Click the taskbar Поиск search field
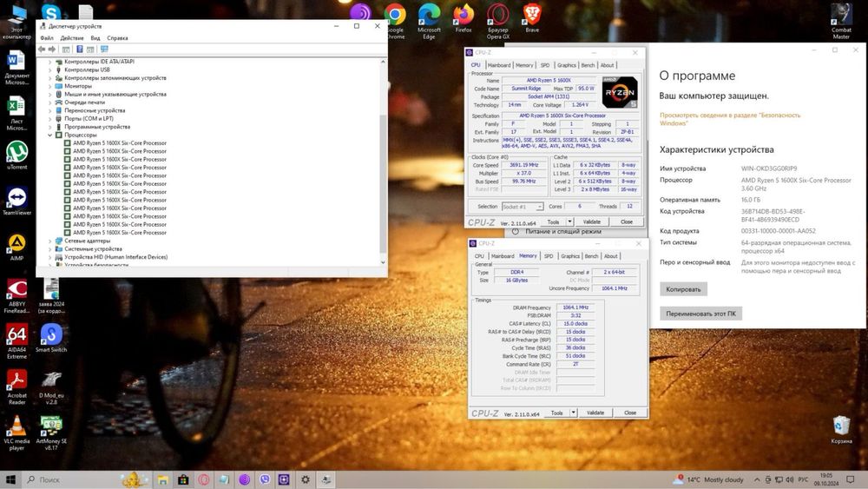 [72, 479]
